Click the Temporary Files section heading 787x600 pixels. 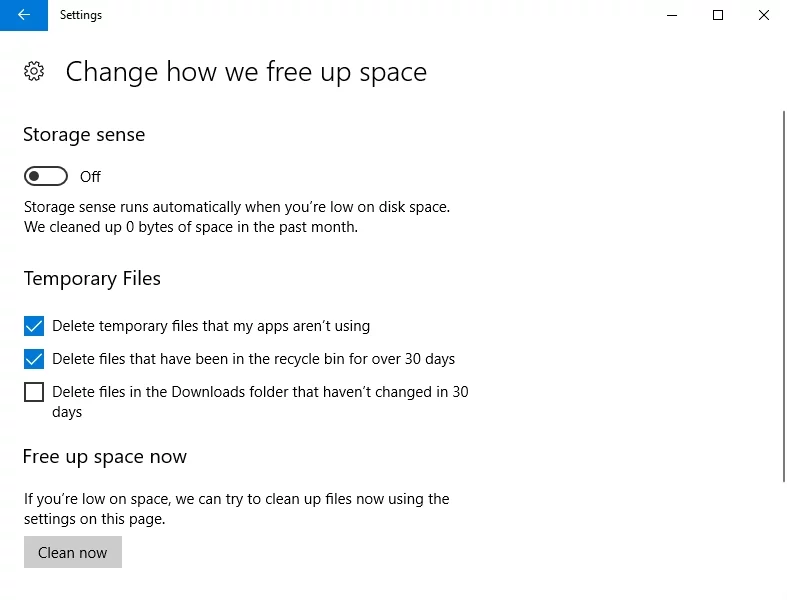[x=92, y=279]
